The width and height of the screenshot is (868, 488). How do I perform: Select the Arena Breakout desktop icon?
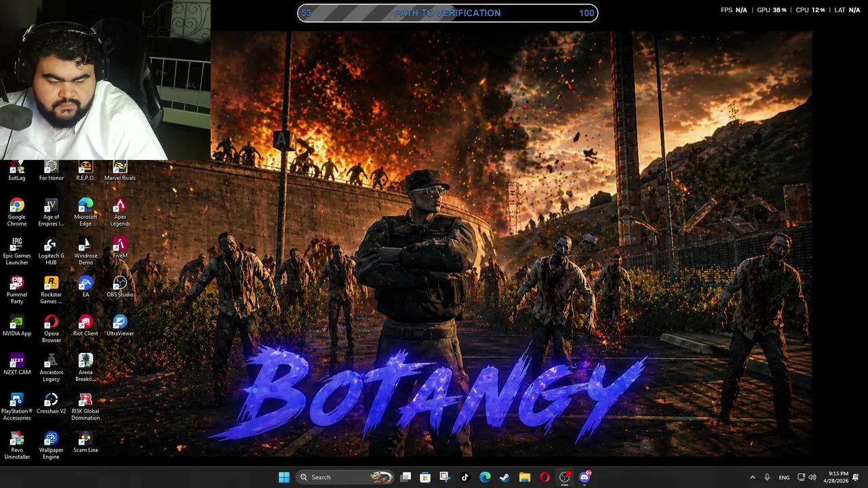point(85,368)
